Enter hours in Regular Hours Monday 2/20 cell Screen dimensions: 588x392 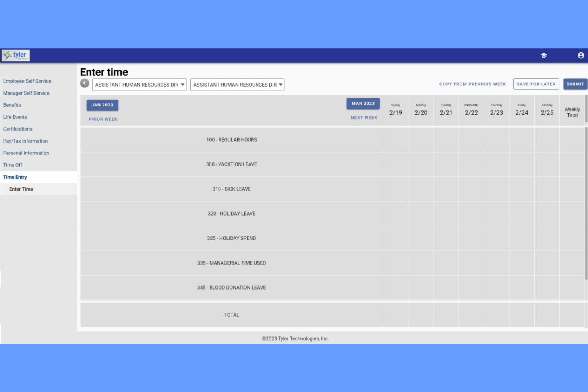point(421,139)
